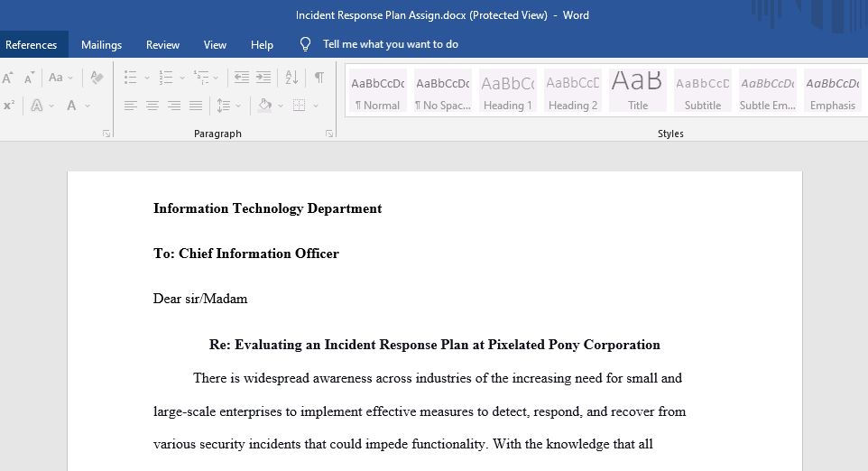868x471 pixels.
Task: Switch to the View tab
Action: click(x=215, y=45)
